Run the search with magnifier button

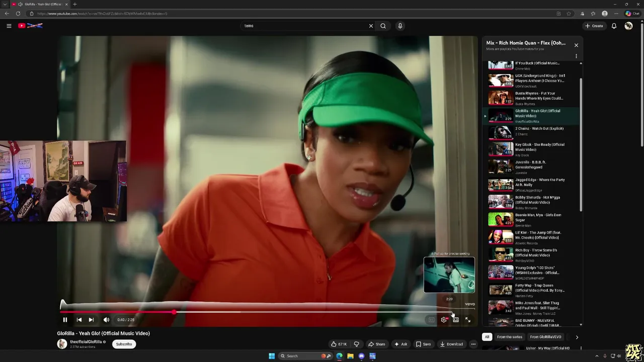pyautogui.click(x=383, y=26)
